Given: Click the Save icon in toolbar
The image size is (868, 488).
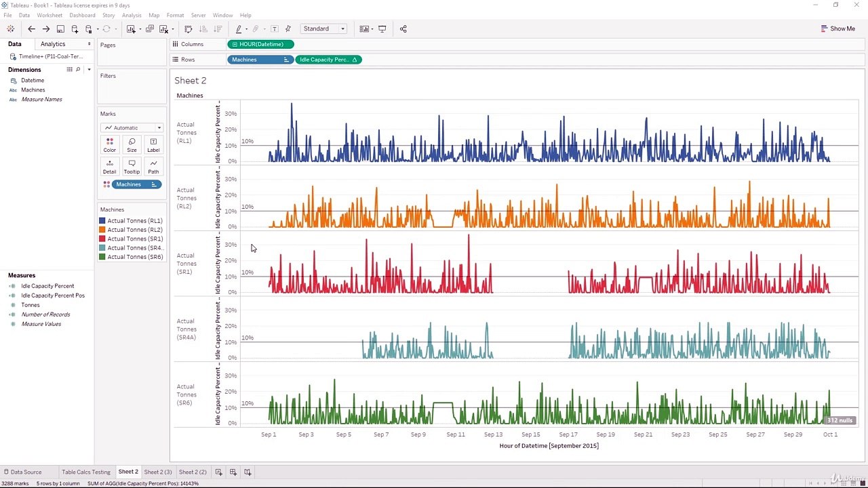Looking at the screenshot, I should [x=60, y=29].
